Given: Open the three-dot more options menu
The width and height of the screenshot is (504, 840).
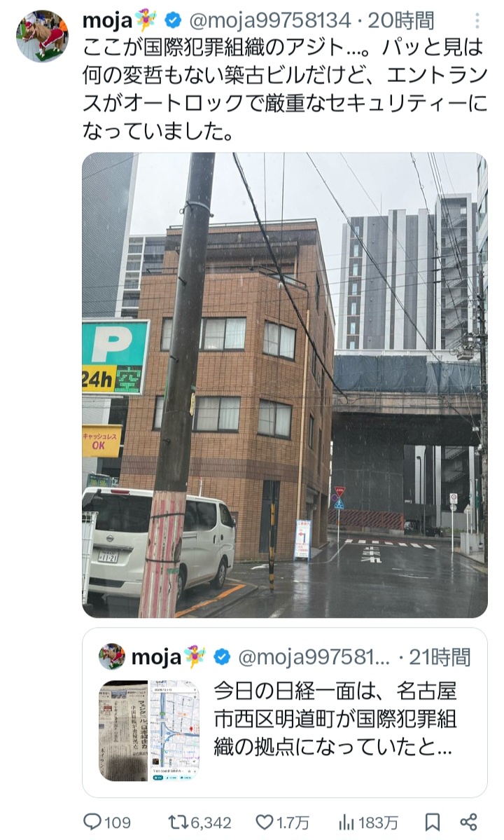Looking at the screenshot, I should point(477,21).
